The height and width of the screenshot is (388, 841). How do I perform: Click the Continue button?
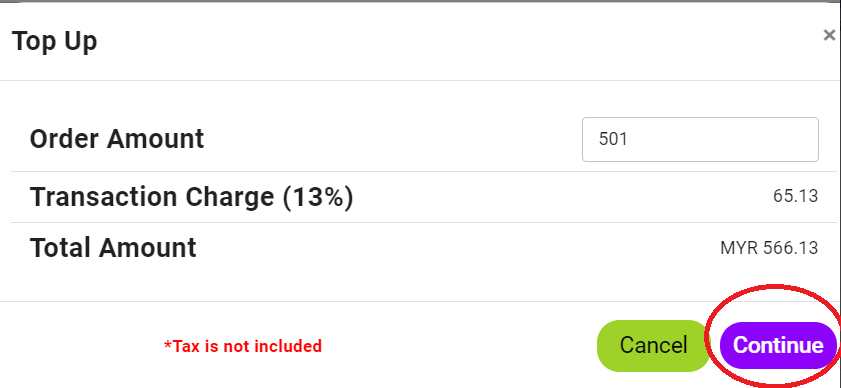tap(778, 346)
